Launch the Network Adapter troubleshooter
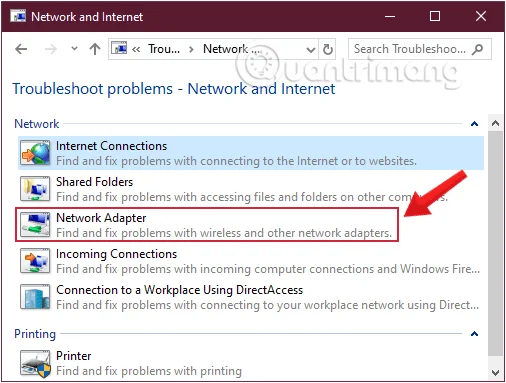Viewport: 506px width, 383px height. 207,225
